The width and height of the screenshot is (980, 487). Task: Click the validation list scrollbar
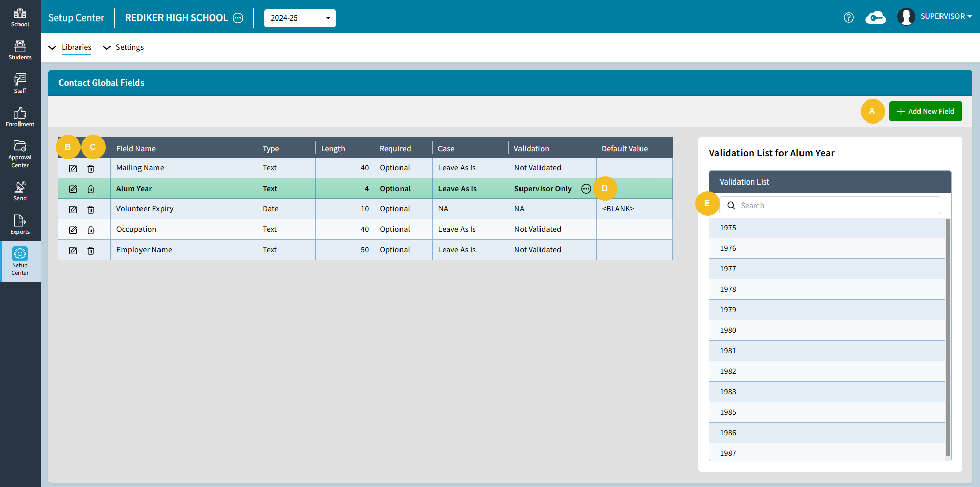[x=948, y=338]
